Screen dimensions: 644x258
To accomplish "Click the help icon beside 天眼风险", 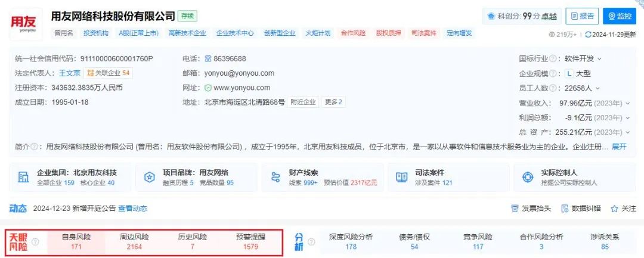I will [x=35, y=241].
